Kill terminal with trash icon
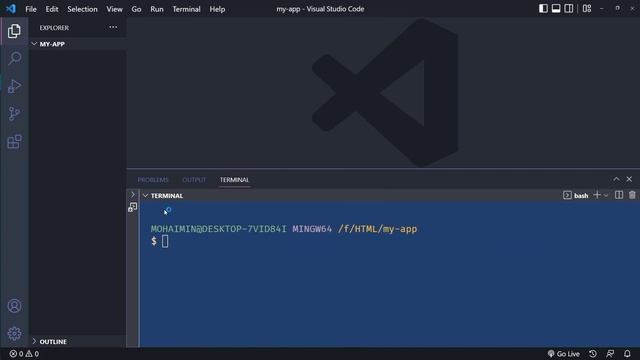Screen dimensions: 640x360 [x=632, y=195]
